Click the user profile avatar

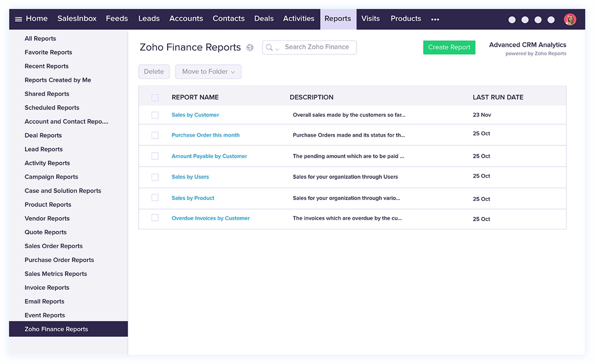(x=570, y=20)
